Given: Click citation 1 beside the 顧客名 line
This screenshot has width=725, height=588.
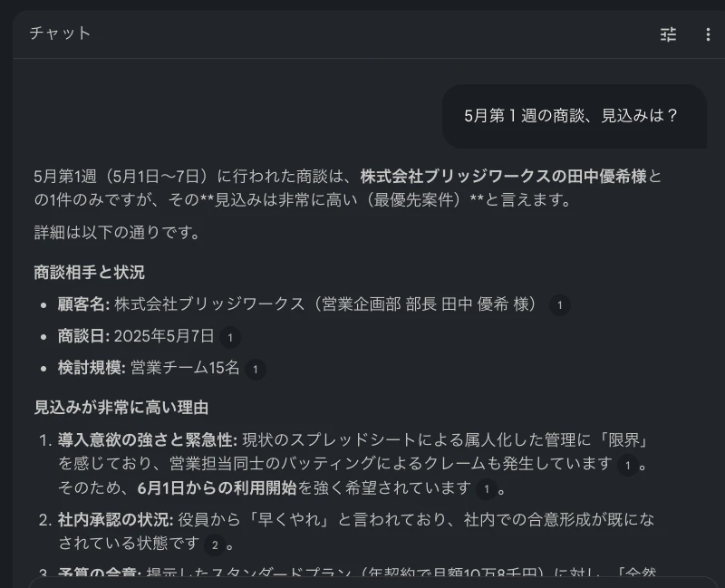Looking at the screenshot, I should 560,305.
